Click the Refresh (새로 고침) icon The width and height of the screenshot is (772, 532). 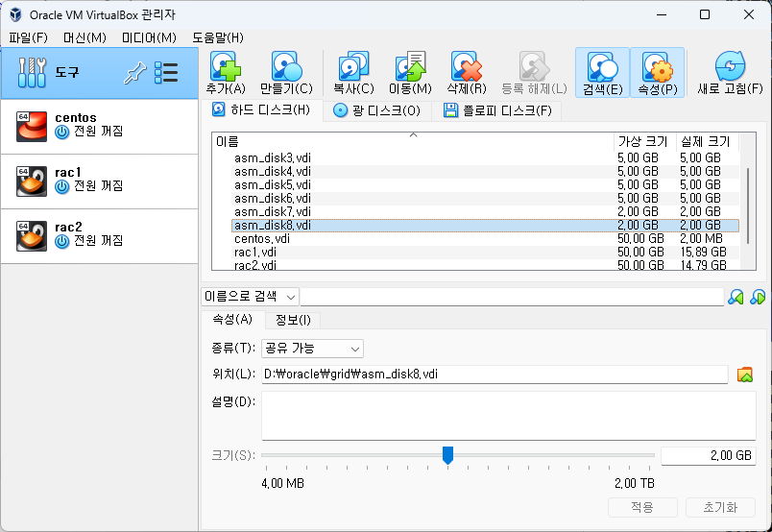click(x=730, y=66)
